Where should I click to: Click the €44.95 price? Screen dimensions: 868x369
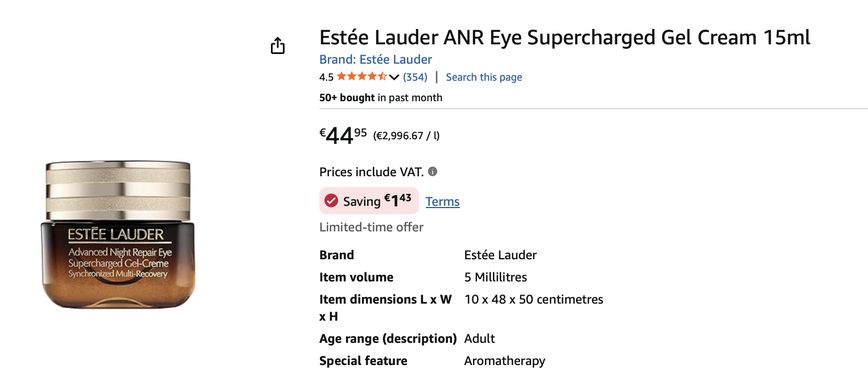(343, 136)
